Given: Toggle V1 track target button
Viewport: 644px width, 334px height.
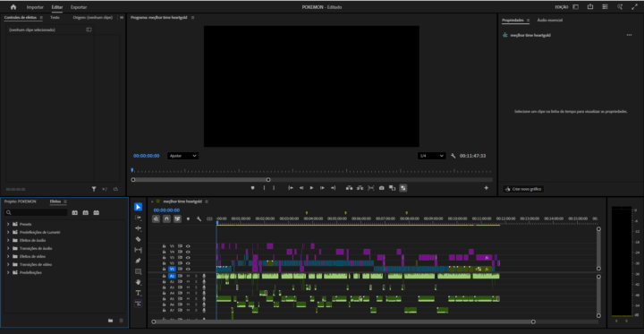Looking at the screenshot, I should click(x=172, y=269).
